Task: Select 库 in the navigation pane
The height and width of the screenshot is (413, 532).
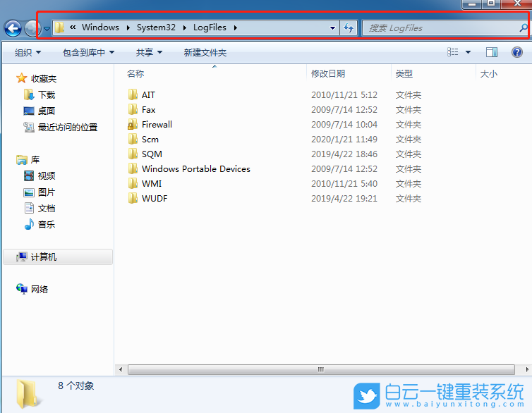Action: pos(35,159)
